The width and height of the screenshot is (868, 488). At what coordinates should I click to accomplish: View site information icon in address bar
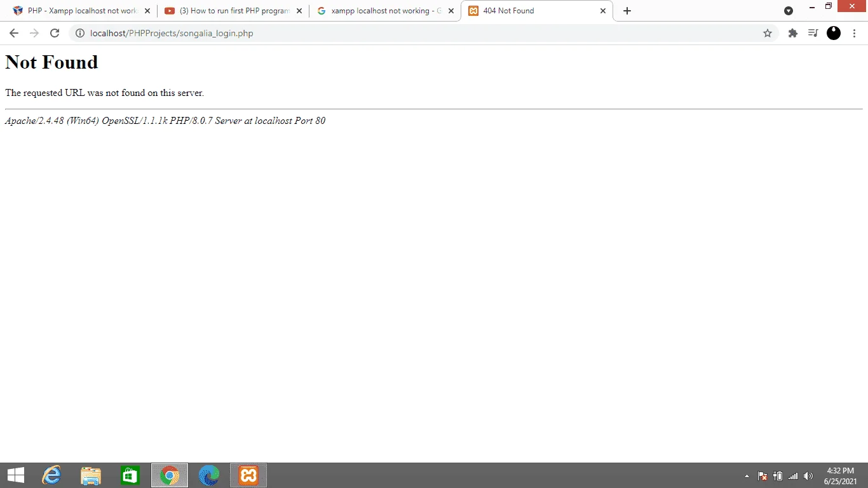80,33
